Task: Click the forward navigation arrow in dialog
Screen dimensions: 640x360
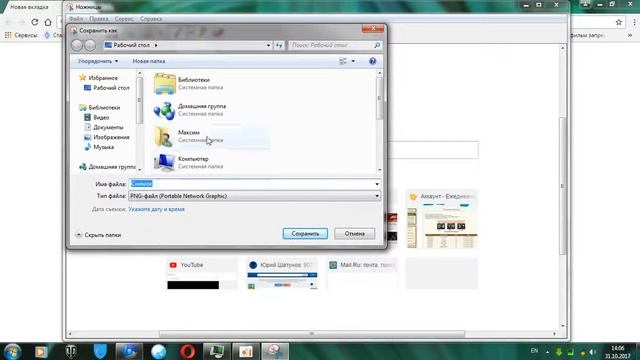Action: pyautogui.click(x=90, y=45)
